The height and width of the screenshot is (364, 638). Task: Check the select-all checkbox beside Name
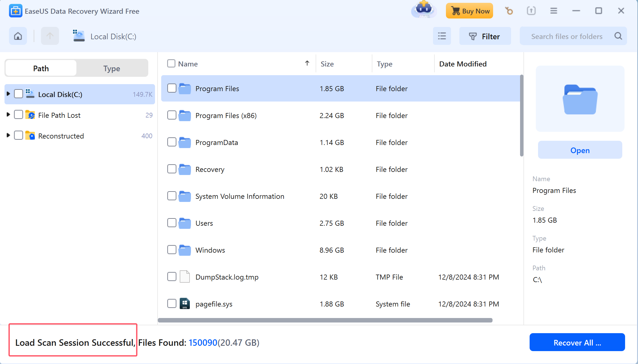(x=171, y=64)
